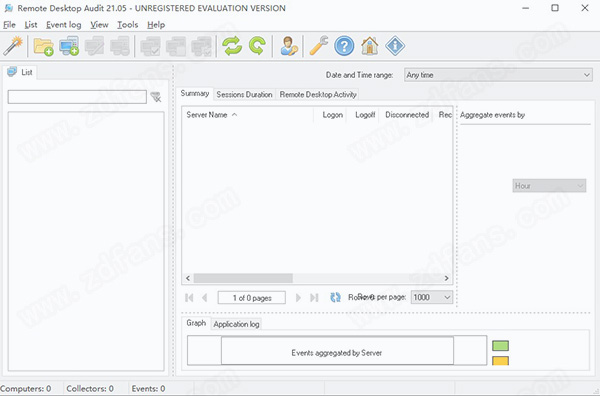The width and height of the screenshot is (600, 396).
Task: Open the Event log menu
Action: pyautogui.click(x=64, y=25)
